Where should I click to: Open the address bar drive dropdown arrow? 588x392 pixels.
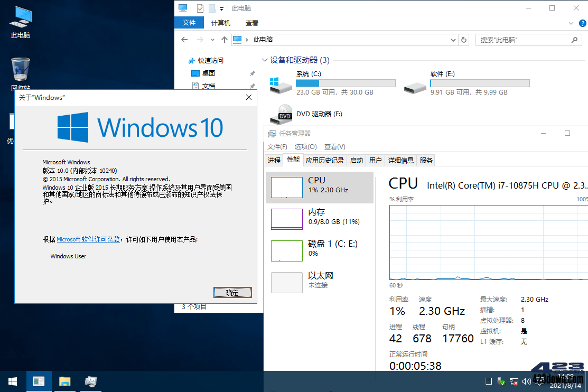pyautogui.click(x=453, y=40)
